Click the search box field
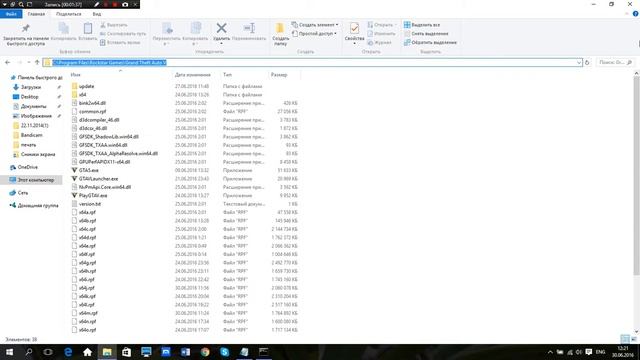 [615, 62]
